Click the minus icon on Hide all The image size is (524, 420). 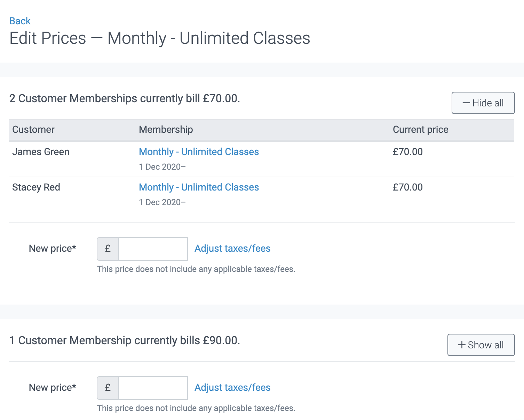[x=466, y=103]
